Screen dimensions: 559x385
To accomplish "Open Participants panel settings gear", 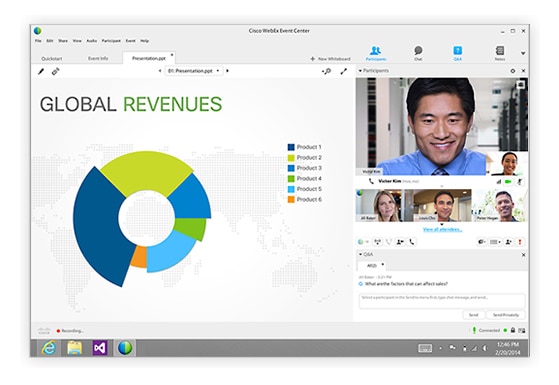I will (513, 71).
